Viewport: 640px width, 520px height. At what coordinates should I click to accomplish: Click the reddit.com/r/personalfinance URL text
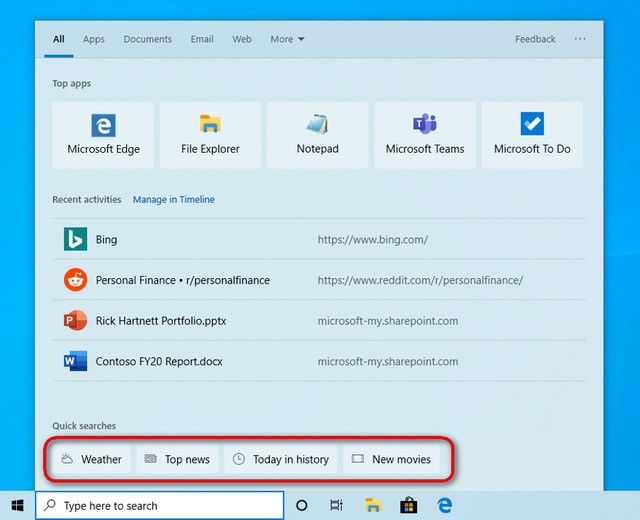(420, 280)
